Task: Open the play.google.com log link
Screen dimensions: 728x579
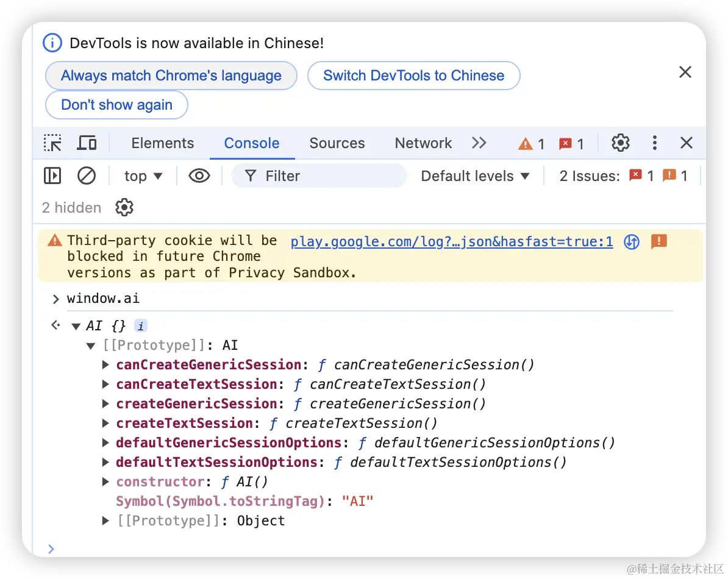Action: pos(452,242)
